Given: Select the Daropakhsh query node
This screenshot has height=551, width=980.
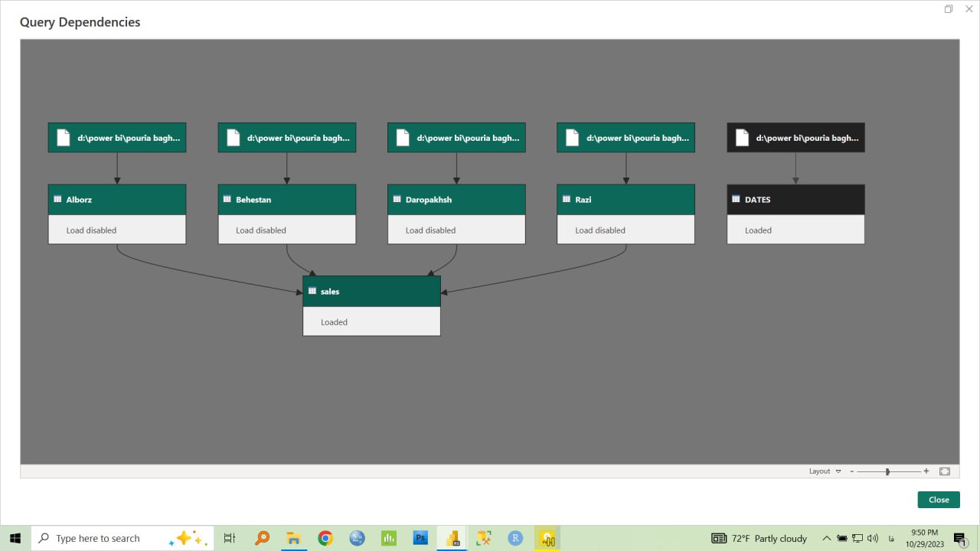Looking at the screenshot, I should (456, 200).
